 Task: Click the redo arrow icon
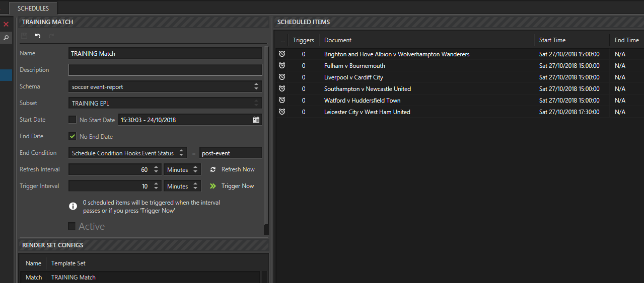coord(51,36)
